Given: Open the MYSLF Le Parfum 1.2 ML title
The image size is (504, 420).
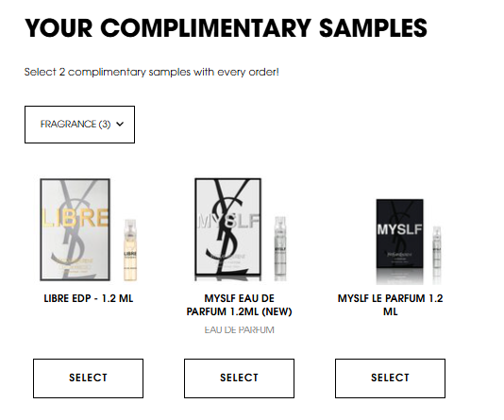Looking at the screenshot, I should click(390, 305).
